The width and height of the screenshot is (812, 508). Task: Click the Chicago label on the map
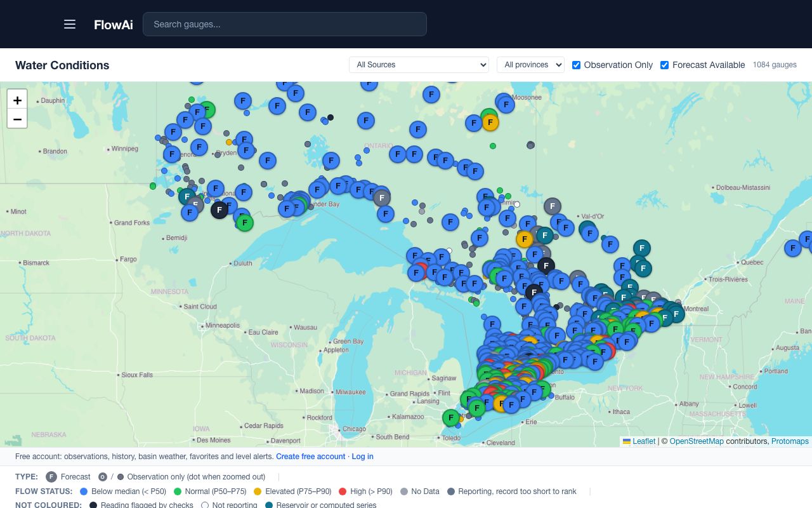[x=354, y=429]
